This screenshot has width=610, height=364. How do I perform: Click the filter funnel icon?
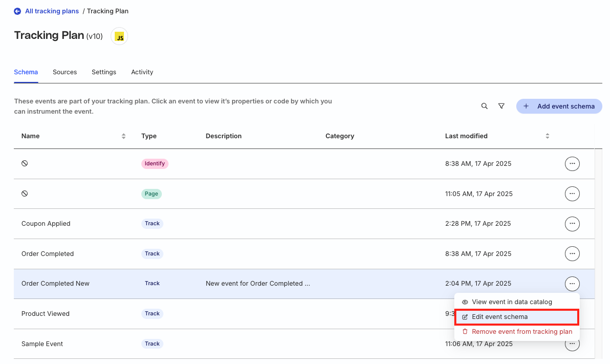[x=501, y=106]
